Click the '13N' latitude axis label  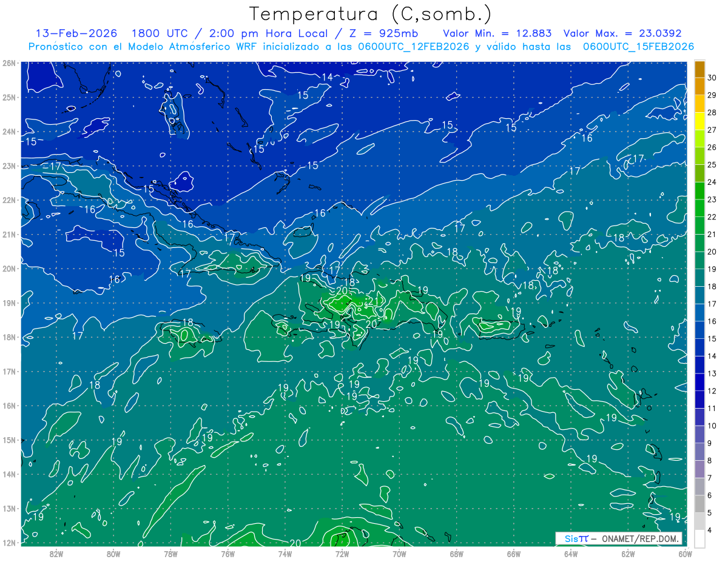[x=8, y=508]
